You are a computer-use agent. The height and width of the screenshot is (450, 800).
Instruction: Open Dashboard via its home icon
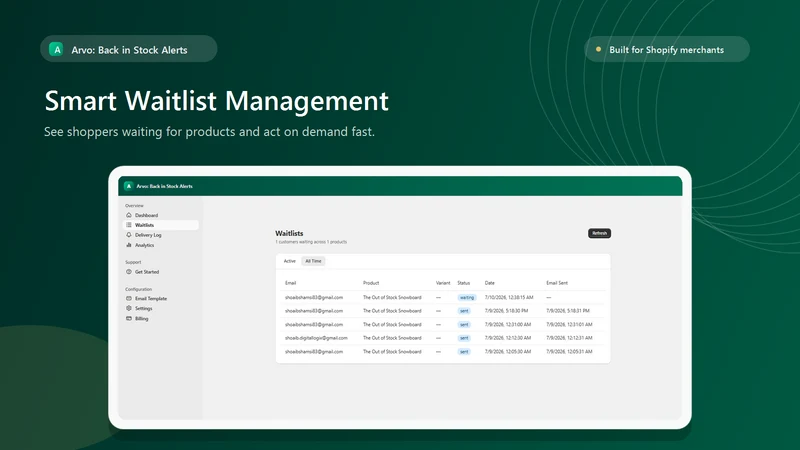(x=129, y=215)
